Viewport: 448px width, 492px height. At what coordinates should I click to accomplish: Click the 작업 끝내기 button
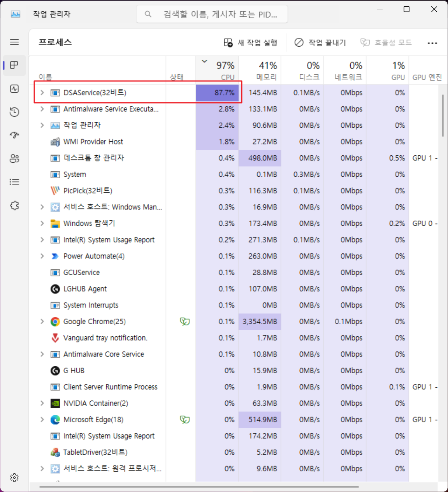click(x=320, y=43)
